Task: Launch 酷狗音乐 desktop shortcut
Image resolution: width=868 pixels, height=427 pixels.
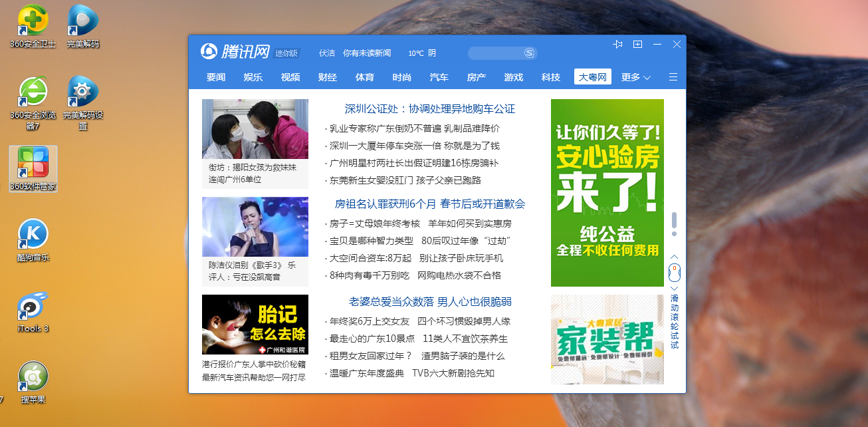Action: [x=33, y=240]
